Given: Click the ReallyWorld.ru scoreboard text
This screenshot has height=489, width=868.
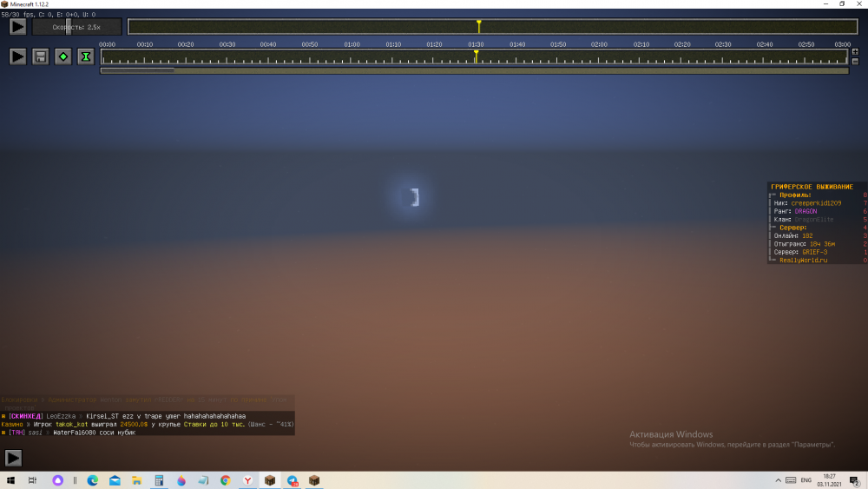Looking at the screenshot, I should coord(803,261).
